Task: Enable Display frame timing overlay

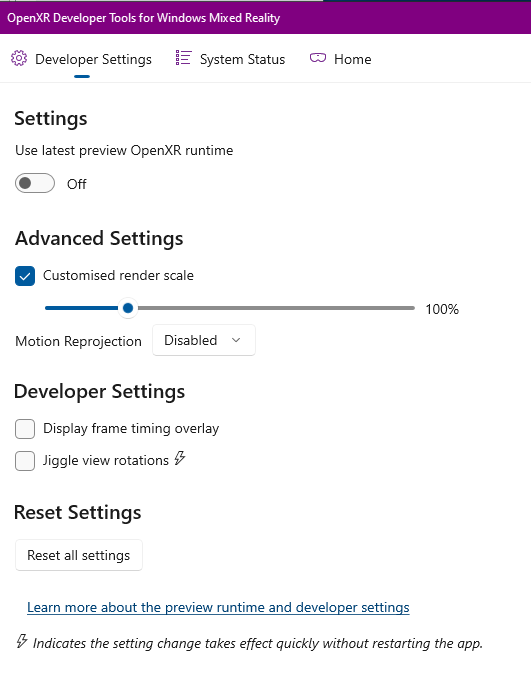Action: tap(25, 429)
